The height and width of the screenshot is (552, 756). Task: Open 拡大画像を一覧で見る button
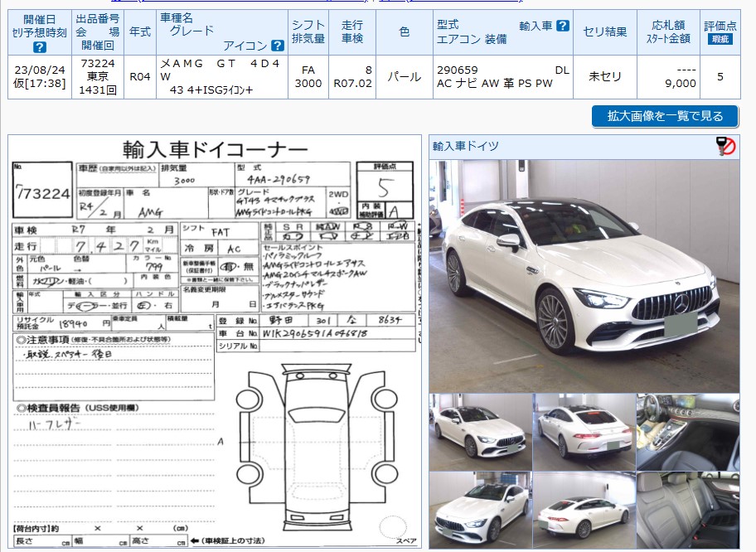click(665, 116)
